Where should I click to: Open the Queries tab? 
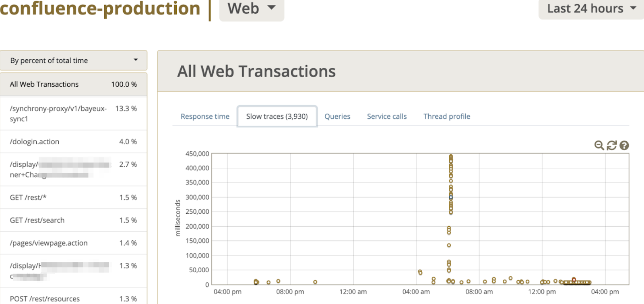tap(337, 116)
